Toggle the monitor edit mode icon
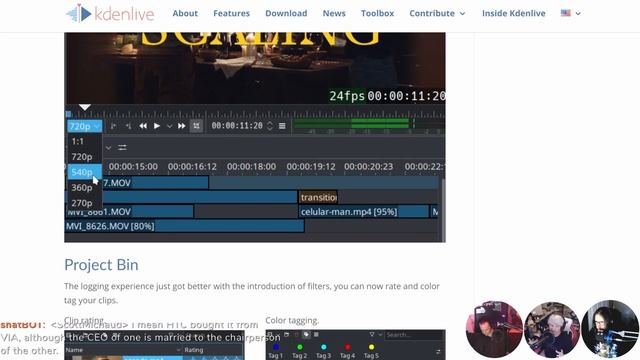Screen dimensions: 640x360 point(196,126)
